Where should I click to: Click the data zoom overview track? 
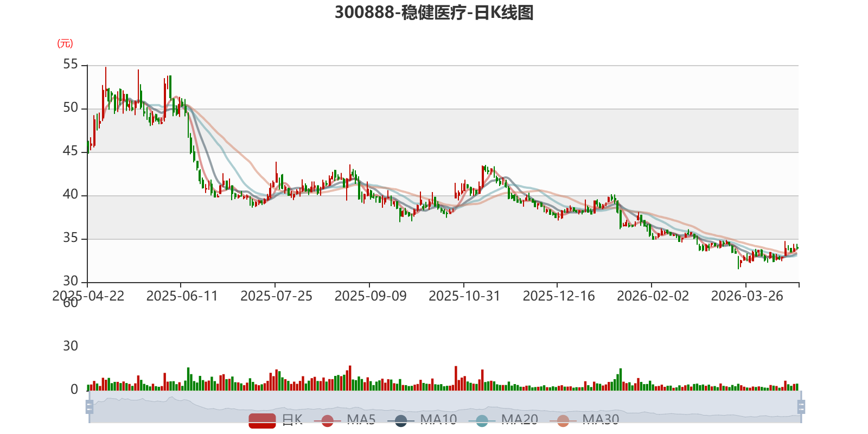(445, 407)
